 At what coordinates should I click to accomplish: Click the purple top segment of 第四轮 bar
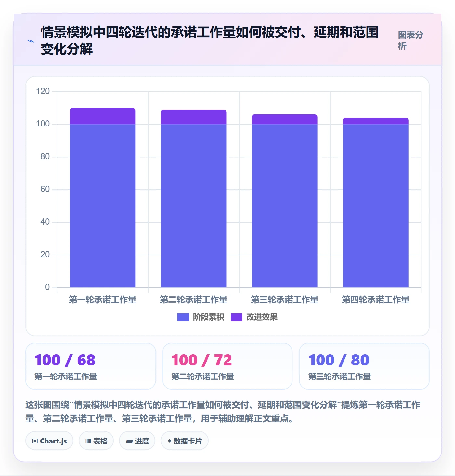point(375,121)
